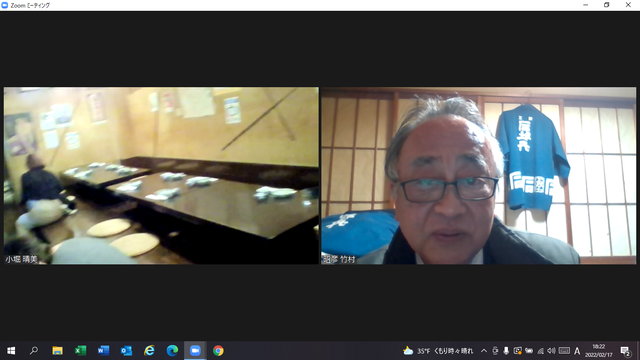Select 竹村's video tile
640x360 pixels.
[x=478, y=176]
